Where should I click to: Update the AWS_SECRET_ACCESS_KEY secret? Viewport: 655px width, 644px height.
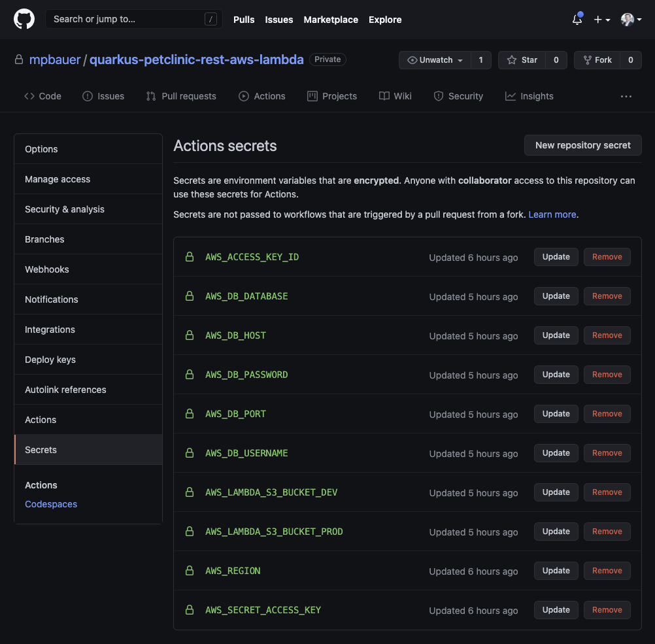[x=556, y=610]
